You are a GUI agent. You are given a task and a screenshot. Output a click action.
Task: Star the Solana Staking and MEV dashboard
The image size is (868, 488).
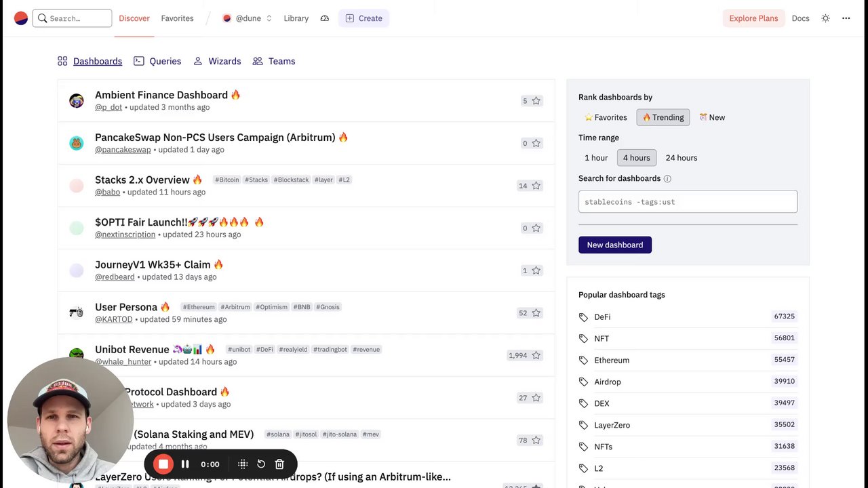click(536, 440)
